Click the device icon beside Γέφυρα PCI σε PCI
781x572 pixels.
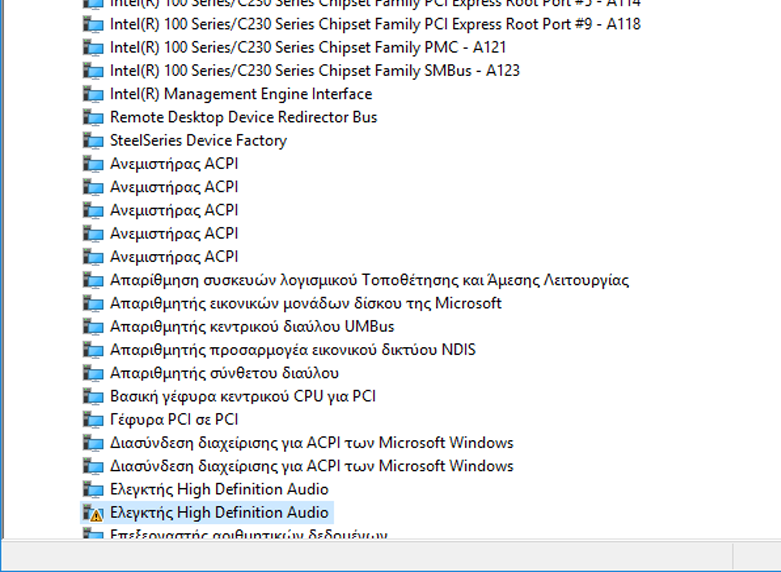pos(93,420)
